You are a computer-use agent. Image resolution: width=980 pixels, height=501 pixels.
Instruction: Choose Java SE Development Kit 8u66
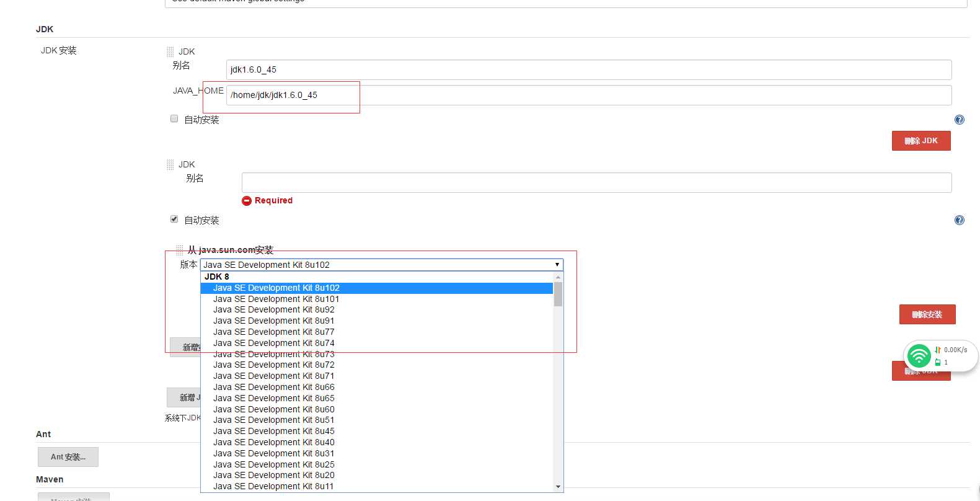377,387
